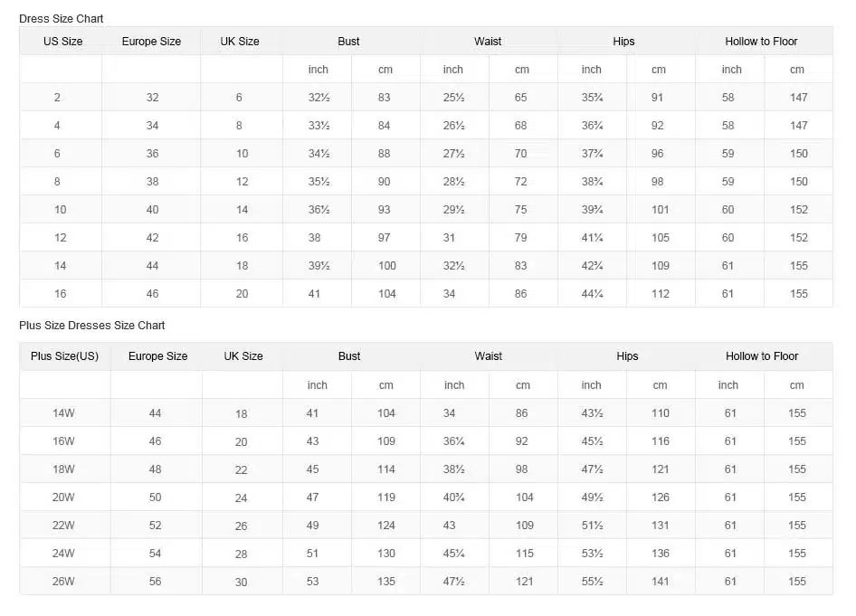Select the "Plus Size(US)" column header
Screen dimensions: 856x616
(64, 356)
